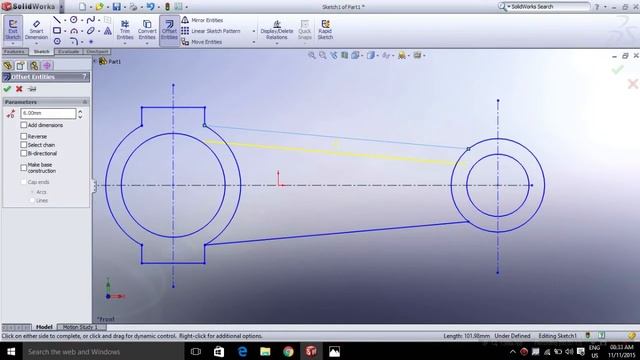
Task: Click the Undo icon in top toolbar
Action: 151,7
